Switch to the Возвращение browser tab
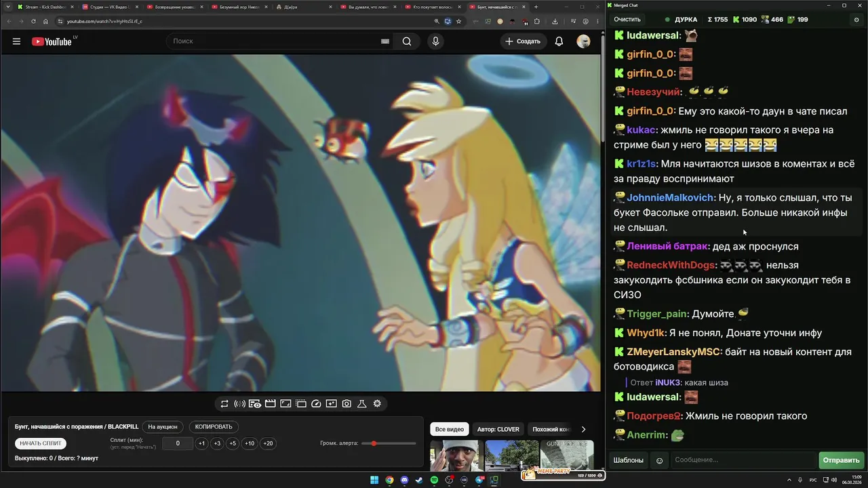This screenshot has width=868, height=488. pyautogui.click(x=175, y=7)
